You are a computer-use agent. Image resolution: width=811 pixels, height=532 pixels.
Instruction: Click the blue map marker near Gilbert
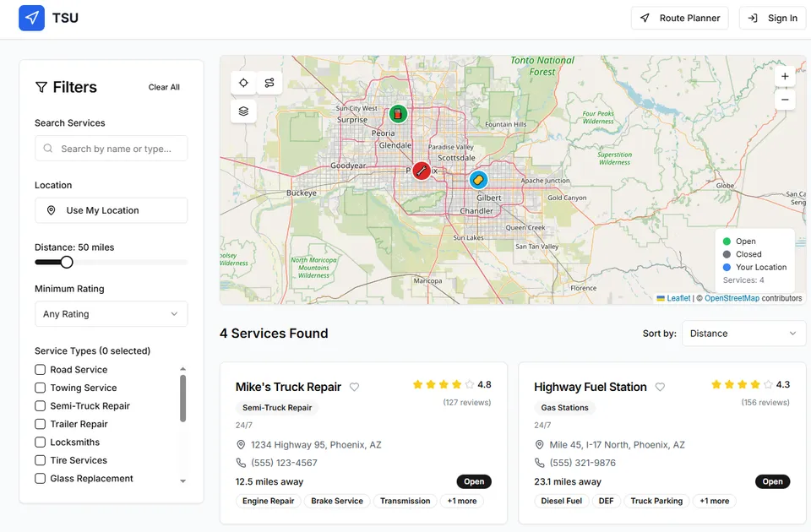click(478, 180)
